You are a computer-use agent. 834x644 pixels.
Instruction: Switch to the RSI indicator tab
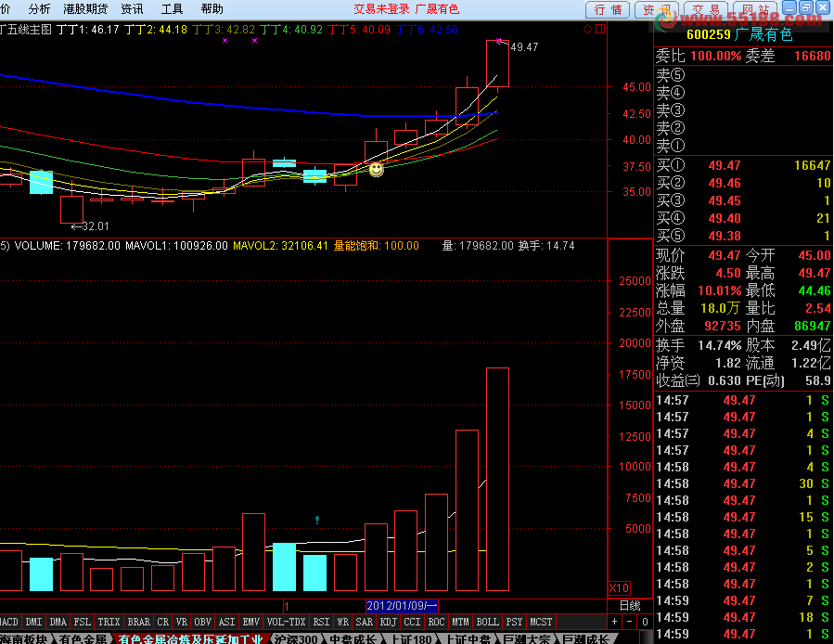coord(321,622)
